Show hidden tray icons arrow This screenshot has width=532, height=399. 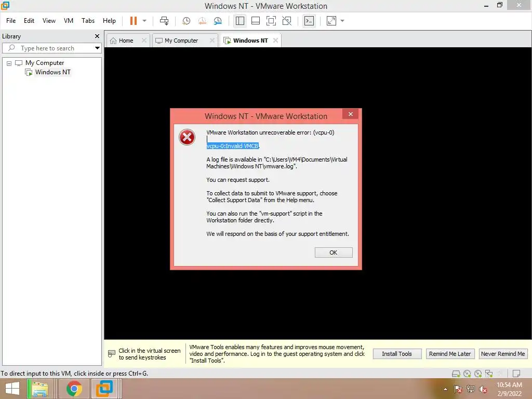coord(445,389)
